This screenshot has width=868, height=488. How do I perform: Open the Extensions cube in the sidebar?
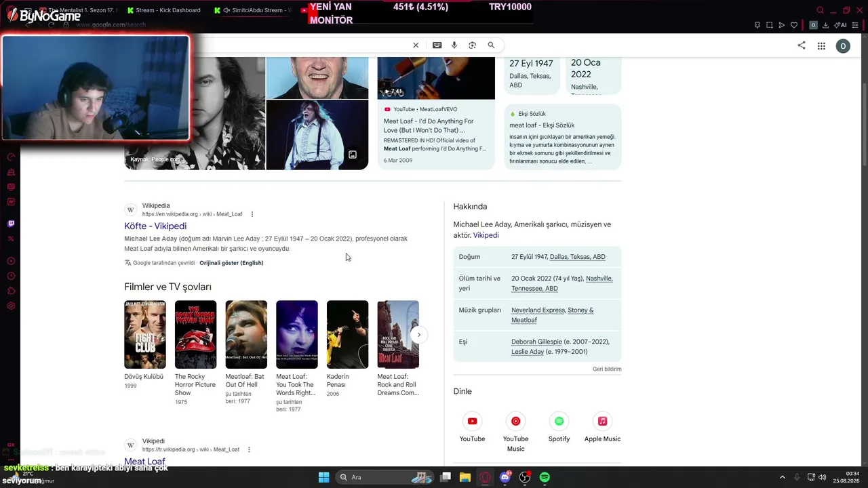tap(11, 291)
